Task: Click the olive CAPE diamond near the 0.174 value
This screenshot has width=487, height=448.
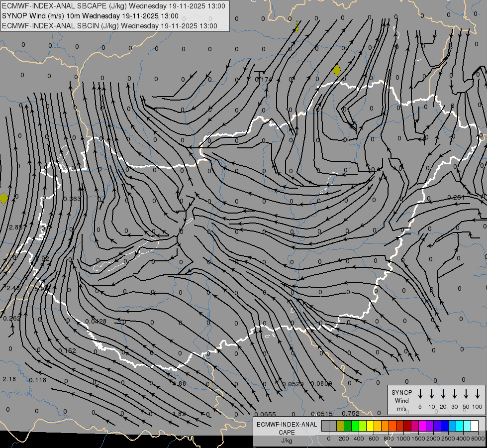Action: [x=336, y=71]
